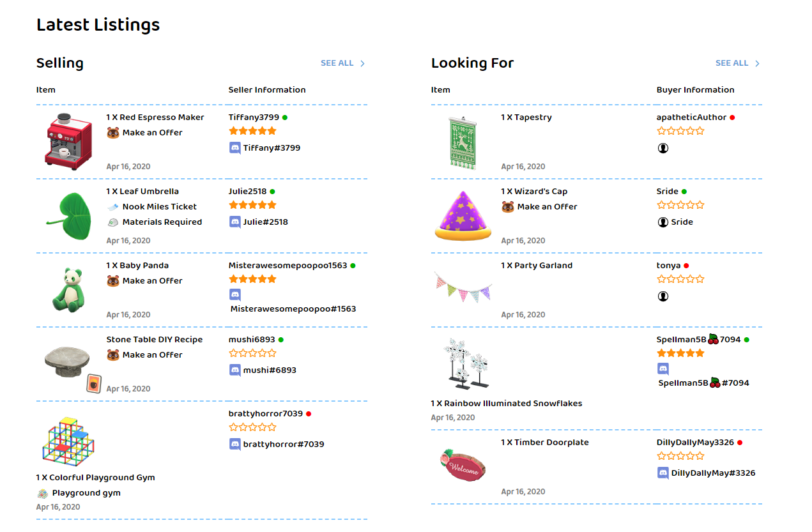Click the profile icon under apatheticAuthor
Image resolution: width=812 pixels, height=532 pixels.
663,148
